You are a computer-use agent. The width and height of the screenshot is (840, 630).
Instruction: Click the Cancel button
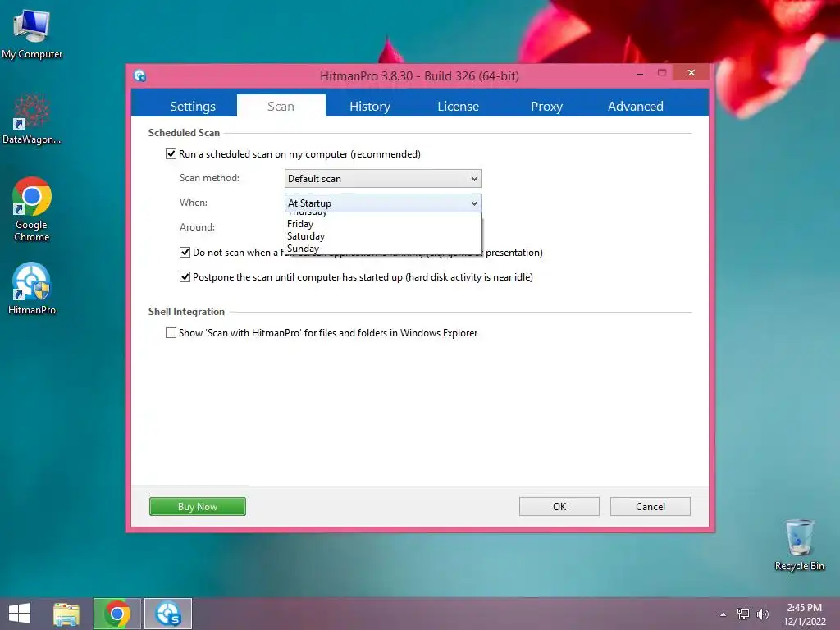click(651, 506)
